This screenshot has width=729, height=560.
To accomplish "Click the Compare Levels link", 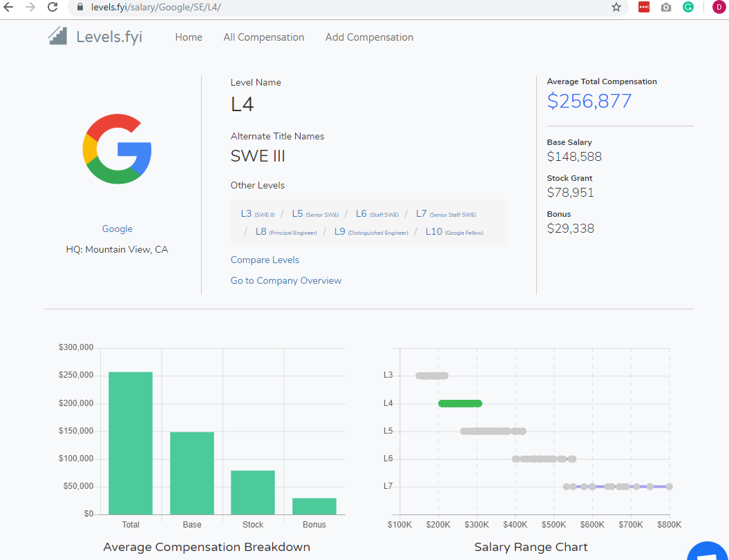I will [265, 260].
